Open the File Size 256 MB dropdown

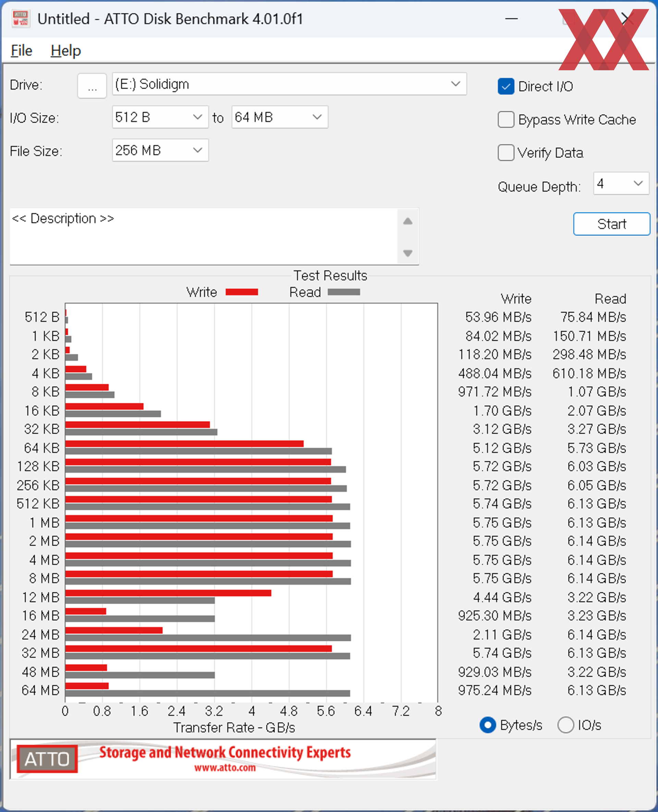pyautogui.click(x=160, y=150)
